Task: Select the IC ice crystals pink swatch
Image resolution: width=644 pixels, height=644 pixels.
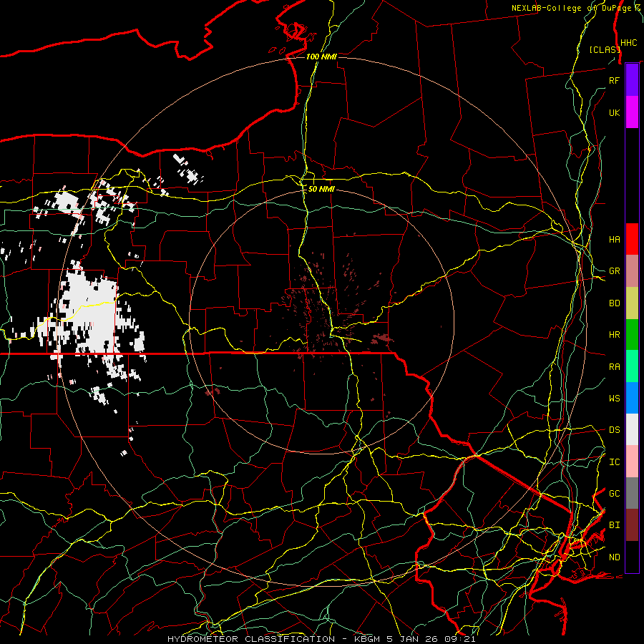Action: (x=632, y=462)
